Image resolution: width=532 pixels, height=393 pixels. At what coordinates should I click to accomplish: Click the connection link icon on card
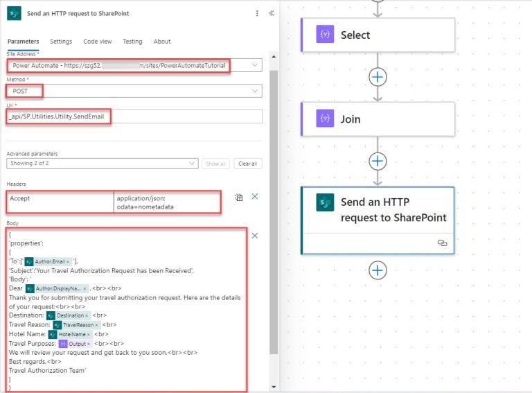pos(442,243)
